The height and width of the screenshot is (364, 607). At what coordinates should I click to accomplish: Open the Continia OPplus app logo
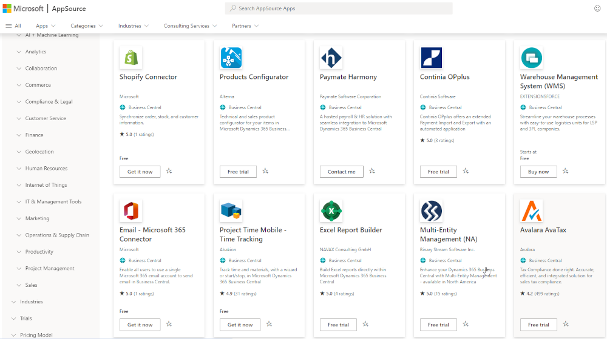(x=431, y=58)
